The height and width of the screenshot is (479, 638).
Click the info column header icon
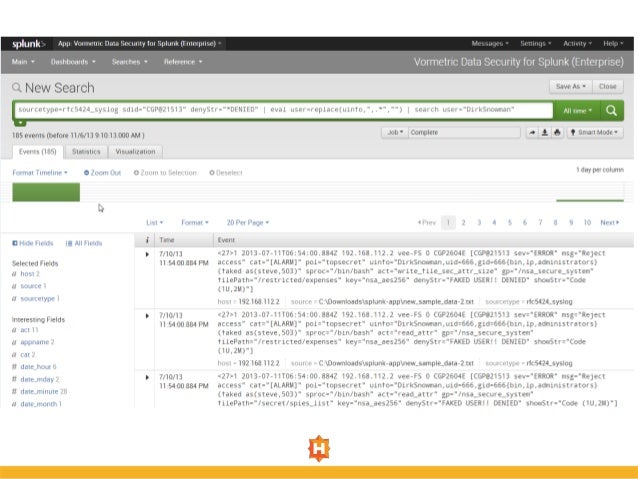147,240
